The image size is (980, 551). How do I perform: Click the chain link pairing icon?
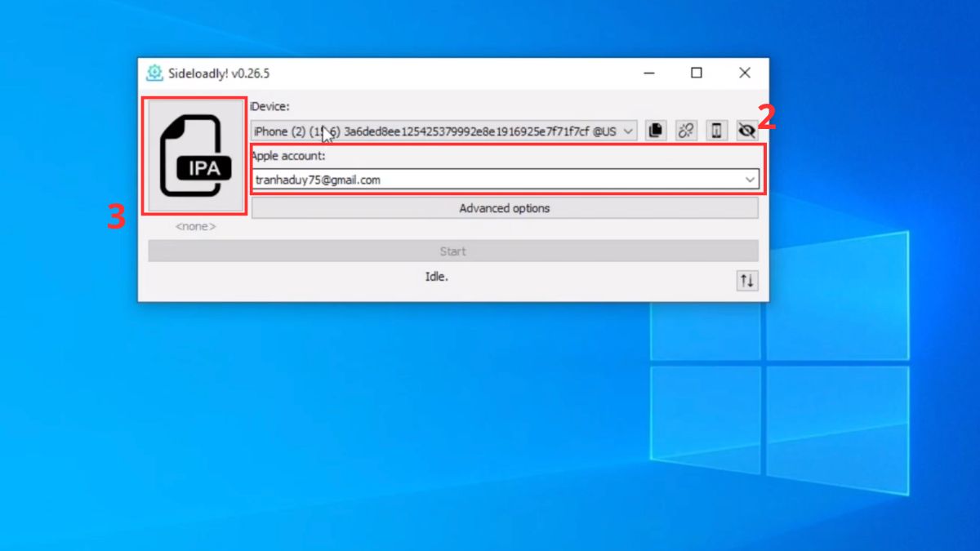click(x=686, y=131)
